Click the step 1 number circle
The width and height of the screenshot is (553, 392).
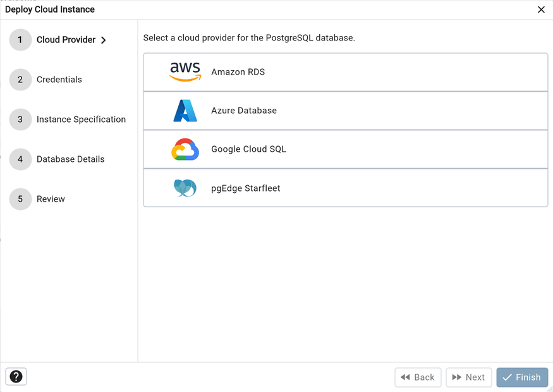pos(20,40)
